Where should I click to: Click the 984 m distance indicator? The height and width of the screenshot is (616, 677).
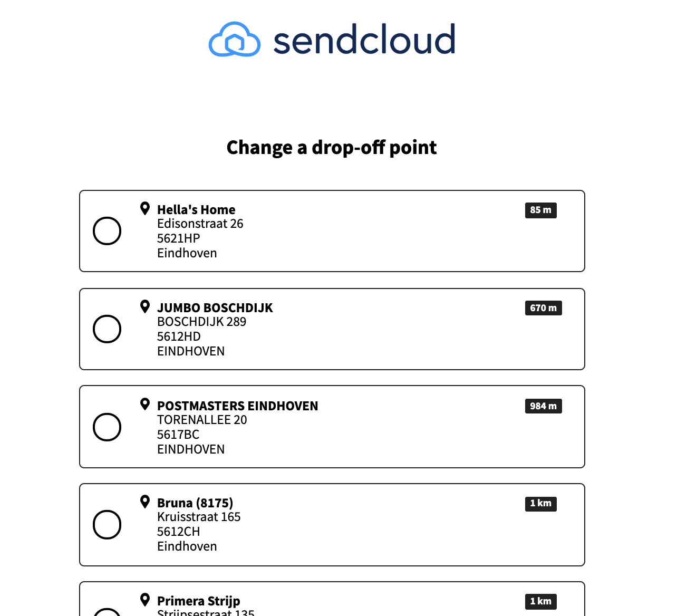pyautogui.click(x=543, y=406)
